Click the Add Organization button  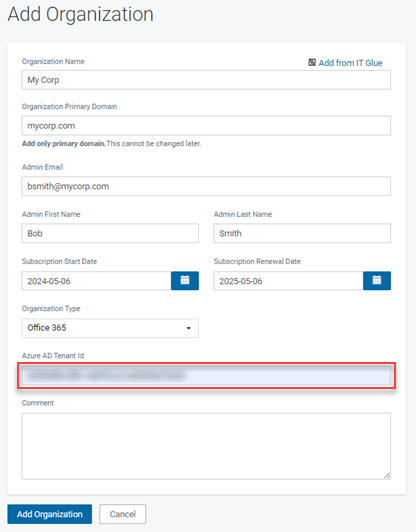coord(50,514)
